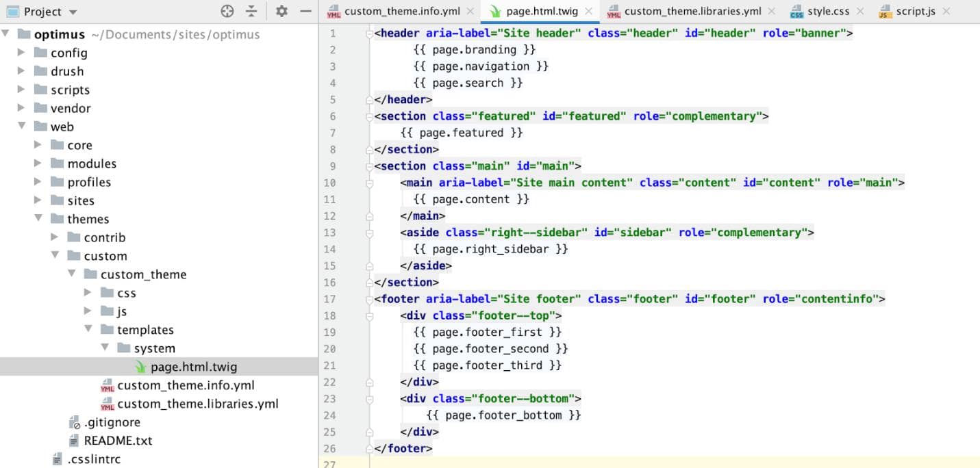980x468 pixels.
Task: Click the Twig icon on page.html.twig tab
Action: click(x=494, y=11)
